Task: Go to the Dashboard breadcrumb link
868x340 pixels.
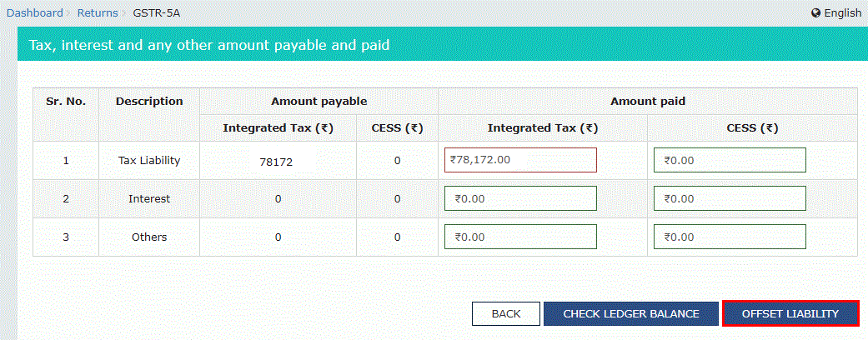Action: tap(34, 12)
